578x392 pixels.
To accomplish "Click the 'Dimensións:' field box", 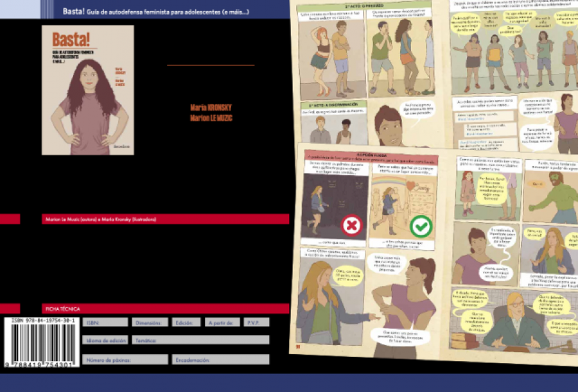I will tap(150, 322).
